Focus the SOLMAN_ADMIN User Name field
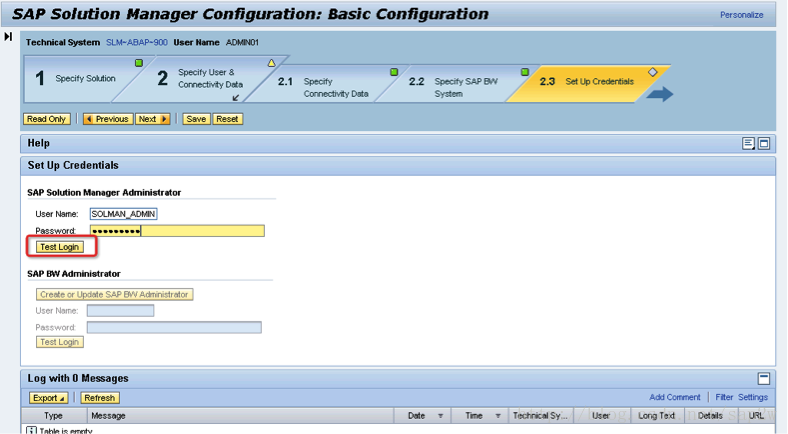This screenshot has width=788, height=434. (123, 214)
